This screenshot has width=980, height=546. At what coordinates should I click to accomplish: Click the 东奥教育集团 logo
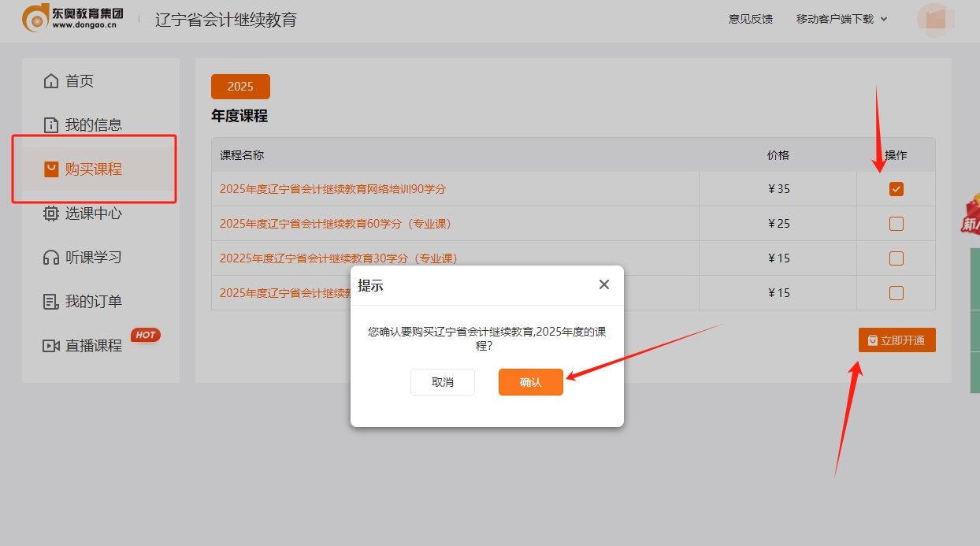[x=71, y=20]
